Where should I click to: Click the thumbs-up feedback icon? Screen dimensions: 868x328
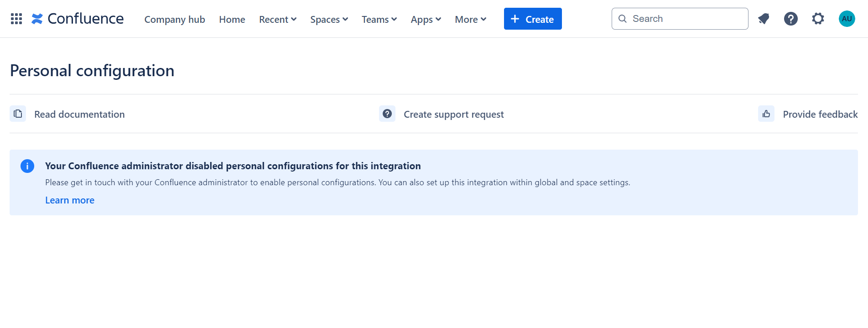coord(766,114)
